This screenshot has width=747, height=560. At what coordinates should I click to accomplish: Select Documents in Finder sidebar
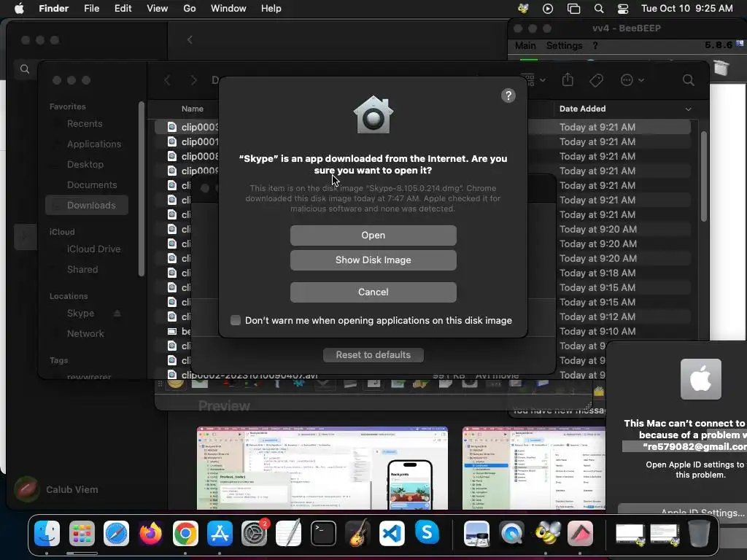(91, 185)
